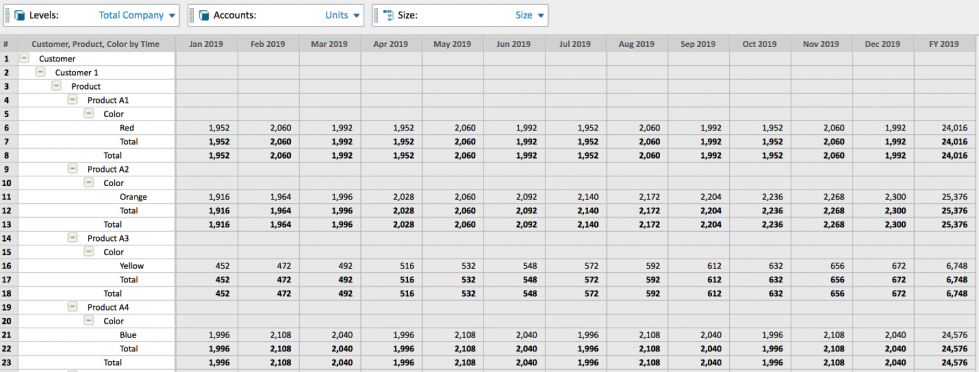Collapse the Product node in row 3
Image resolution: width=979 pixels, height=372 pixels.
pos(57,86)
